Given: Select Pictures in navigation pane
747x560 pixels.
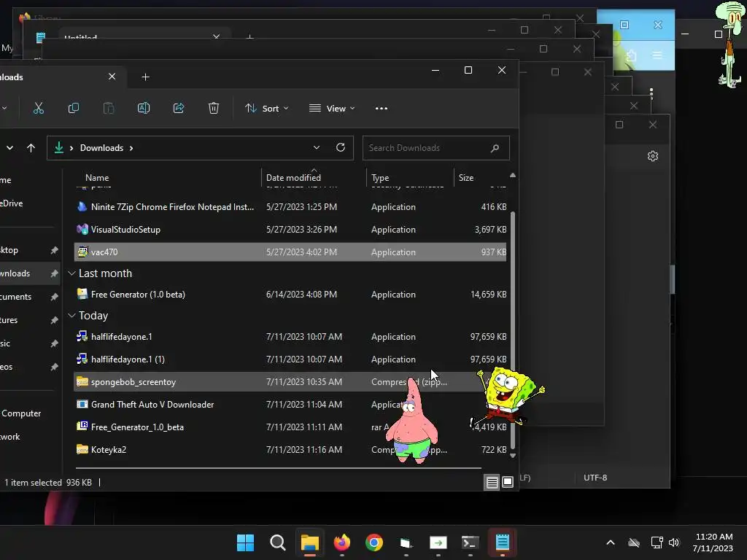Looking at the screenshot, I should [29, 320].
